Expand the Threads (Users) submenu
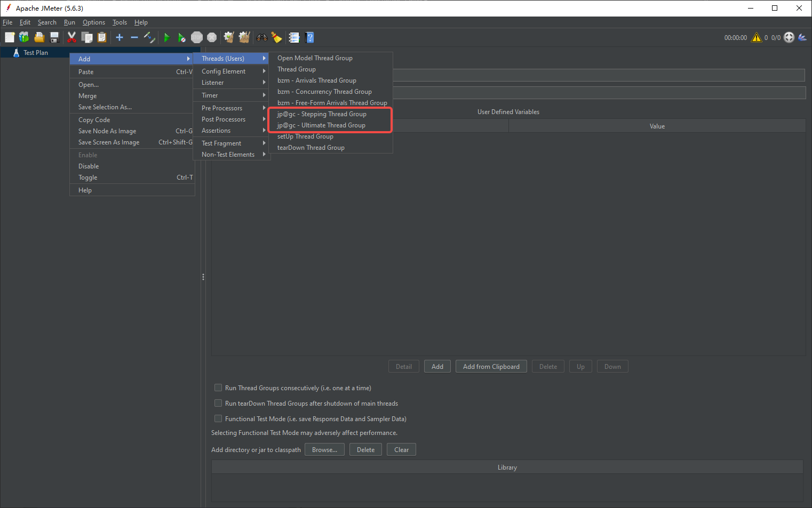The image size is (812, 508). (231, 59)
